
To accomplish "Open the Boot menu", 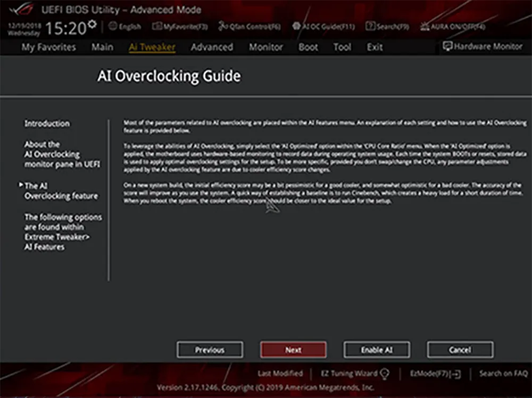I will pos(308,47).
